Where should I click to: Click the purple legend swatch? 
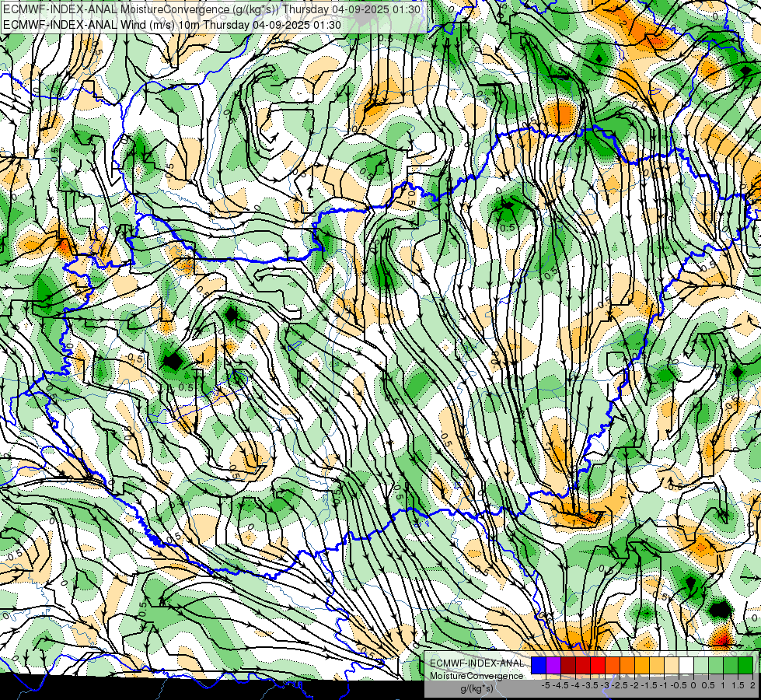pyautogui.click(x=553, y=665)
